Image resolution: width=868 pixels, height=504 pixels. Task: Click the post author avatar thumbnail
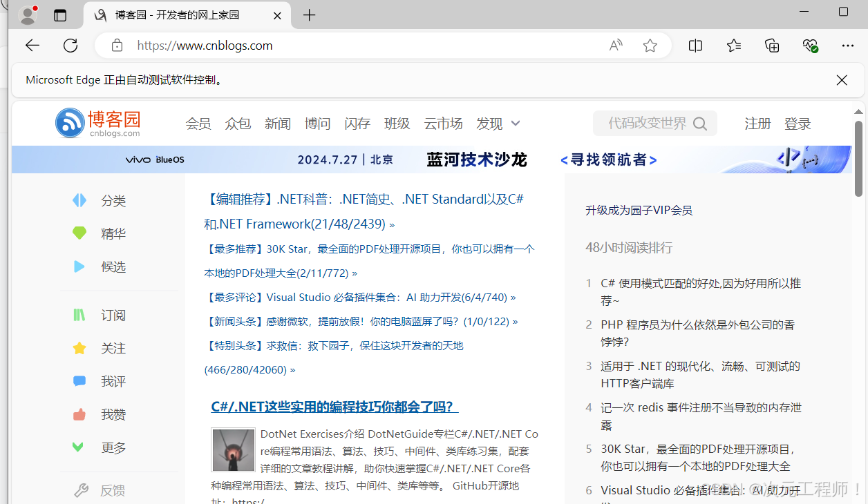(233, 450)
